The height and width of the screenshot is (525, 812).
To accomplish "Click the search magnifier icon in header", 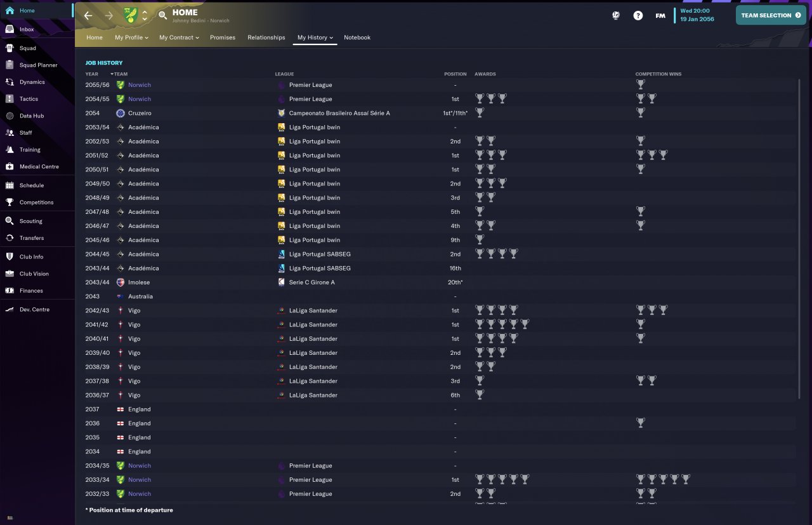I will [163, 15].
